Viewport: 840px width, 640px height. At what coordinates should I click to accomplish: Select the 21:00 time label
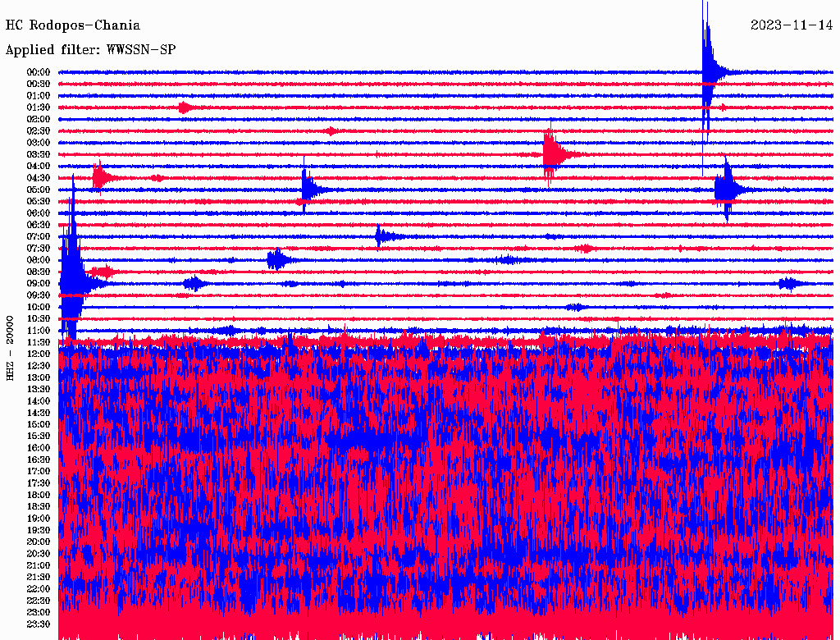[39, 565]
